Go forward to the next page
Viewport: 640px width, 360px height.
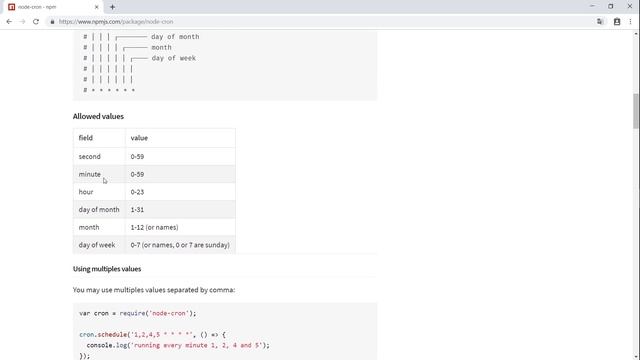(22, 22)
